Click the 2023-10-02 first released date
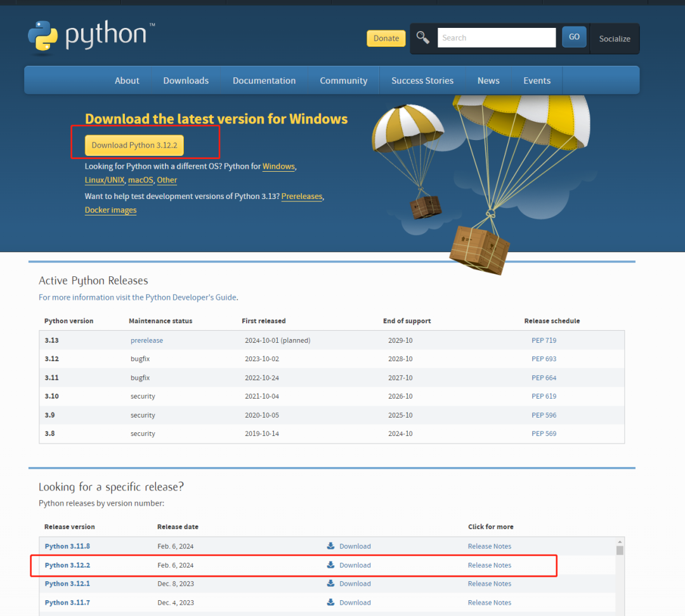The width and height of the screenshot is (685, 616). 262,359
